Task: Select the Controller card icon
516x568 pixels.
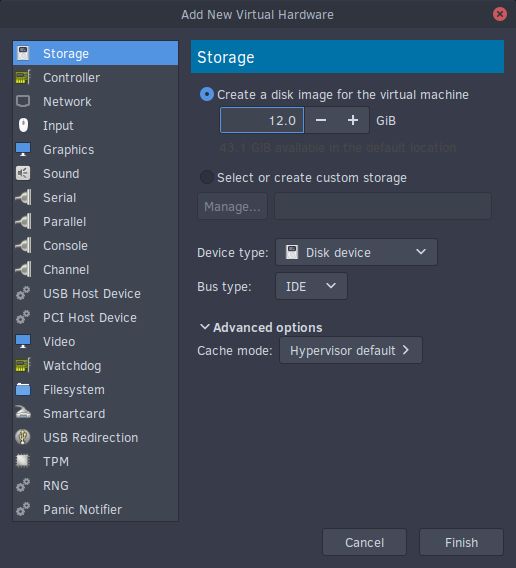Action: point(23,77)
